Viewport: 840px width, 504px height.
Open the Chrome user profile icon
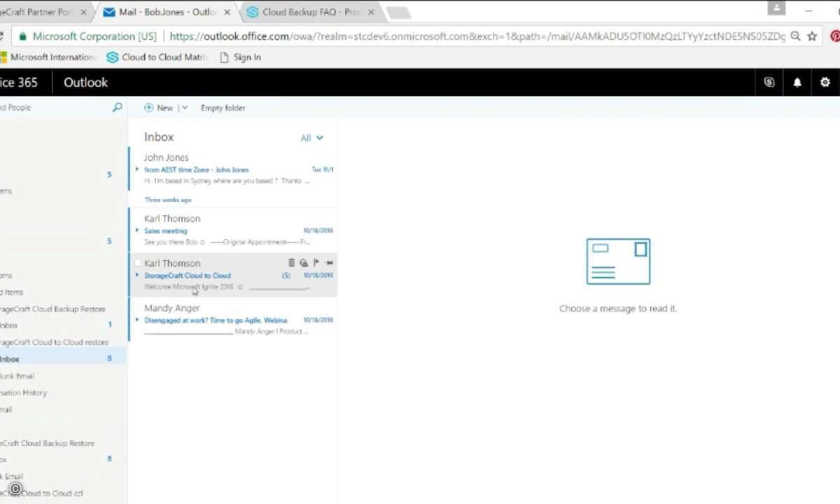776,8
